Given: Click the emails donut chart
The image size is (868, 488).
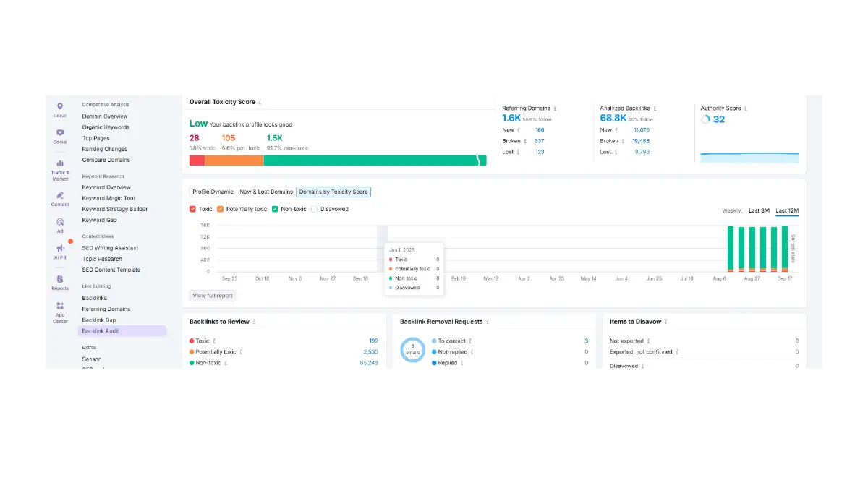Looking at the screenshot, I should pos(412,351).
